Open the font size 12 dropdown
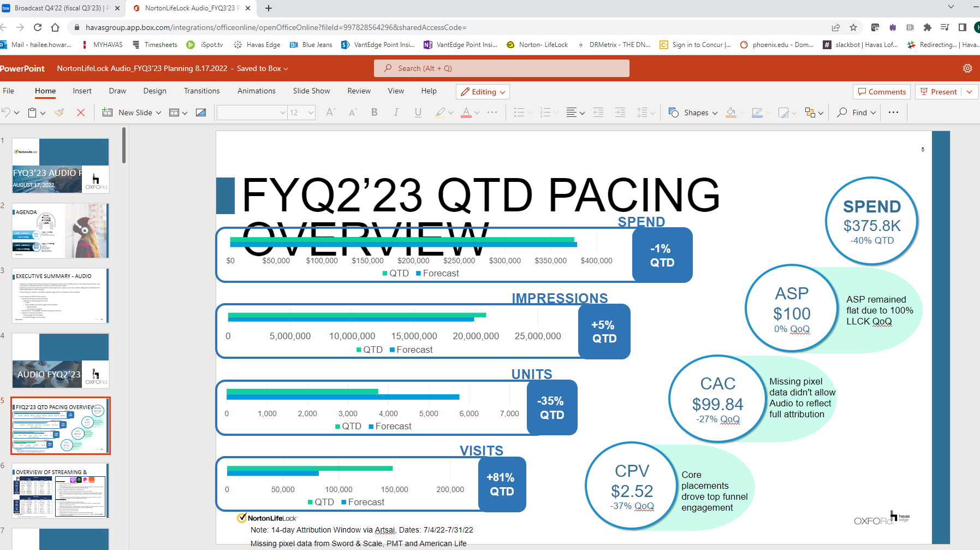Image resolution: width=980 pixels, height=550 pixels. (301, 113)
